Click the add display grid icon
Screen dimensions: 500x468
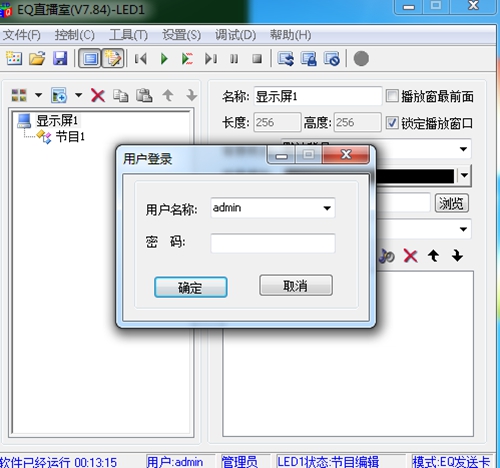[x=19, y=95]
